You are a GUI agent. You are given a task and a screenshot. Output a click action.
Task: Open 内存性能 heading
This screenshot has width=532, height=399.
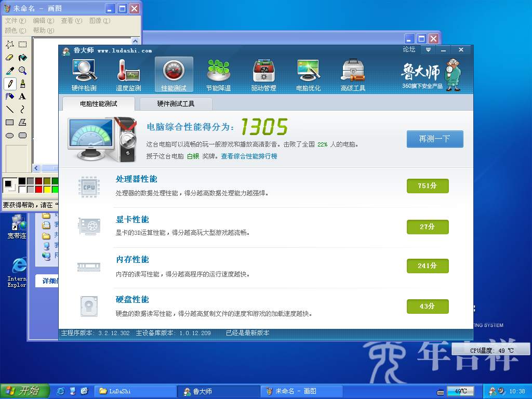point(132,260)
